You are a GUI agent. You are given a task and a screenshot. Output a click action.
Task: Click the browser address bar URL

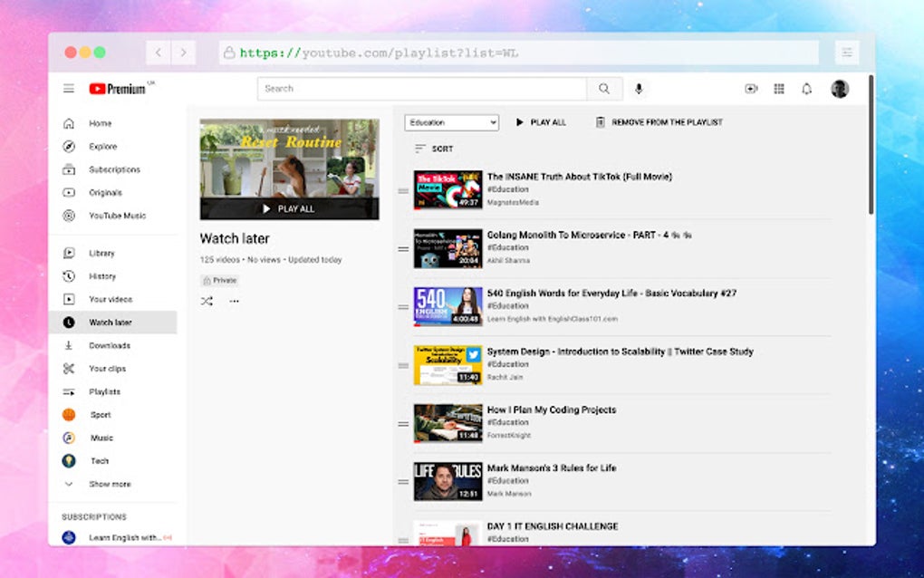(379, 53)
